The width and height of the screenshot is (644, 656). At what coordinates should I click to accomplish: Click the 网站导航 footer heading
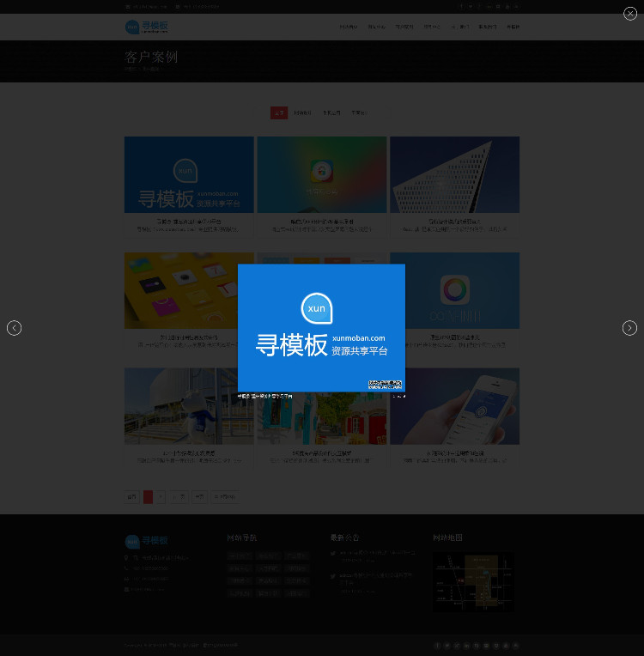[x=241, y=538]
